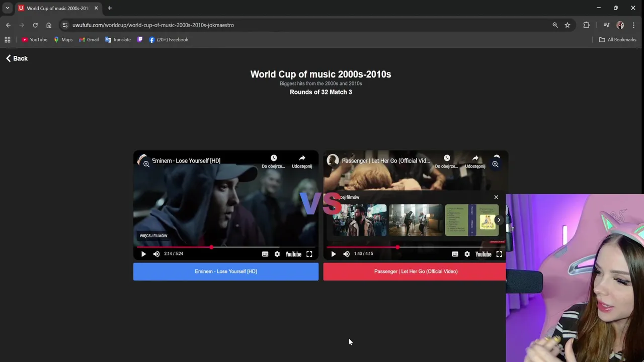Open second suggested video thumbnail
This screenshot has height=362, width=644.
pyautogui.click(x=416, y=220)
